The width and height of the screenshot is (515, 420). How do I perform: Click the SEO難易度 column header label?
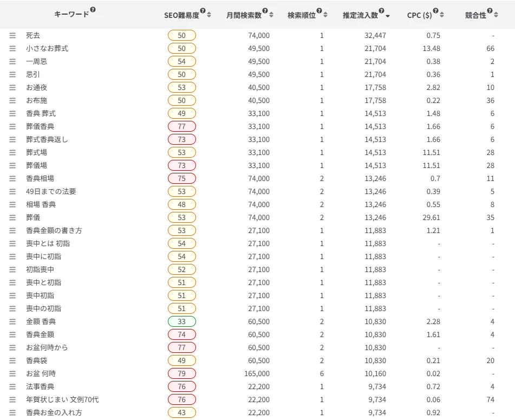click(x=181, y=16)
